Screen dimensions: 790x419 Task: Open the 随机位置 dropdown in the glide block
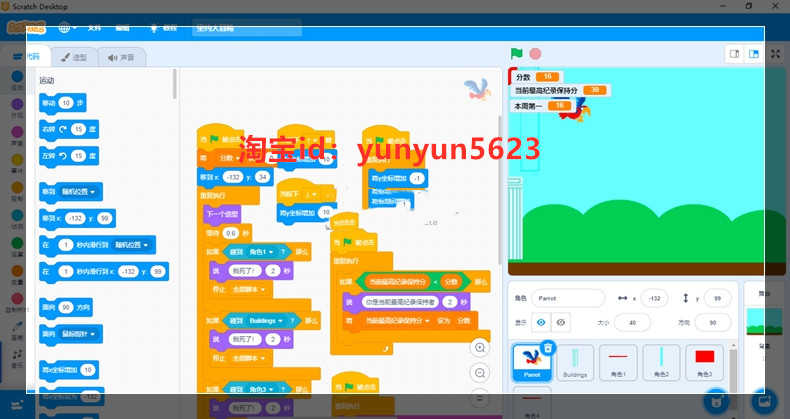point(131,245)
